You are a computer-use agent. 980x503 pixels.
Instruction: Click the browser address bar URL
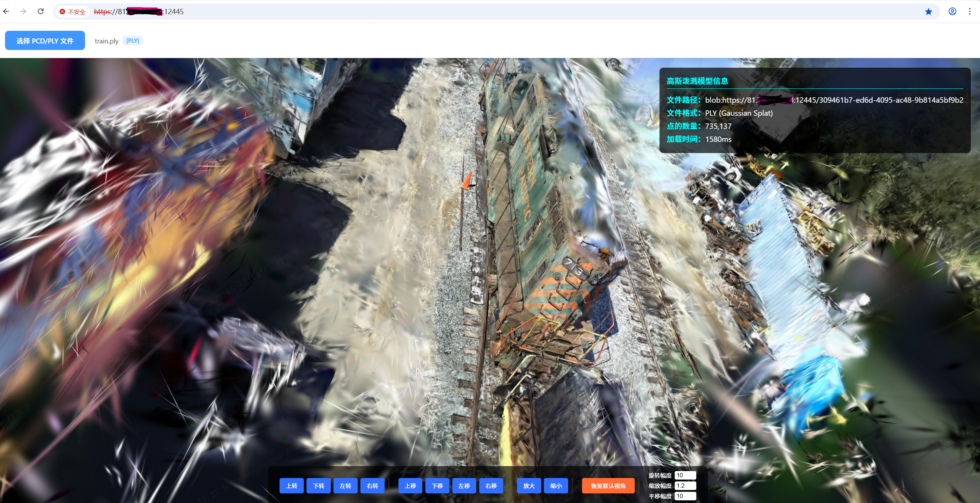139,12
